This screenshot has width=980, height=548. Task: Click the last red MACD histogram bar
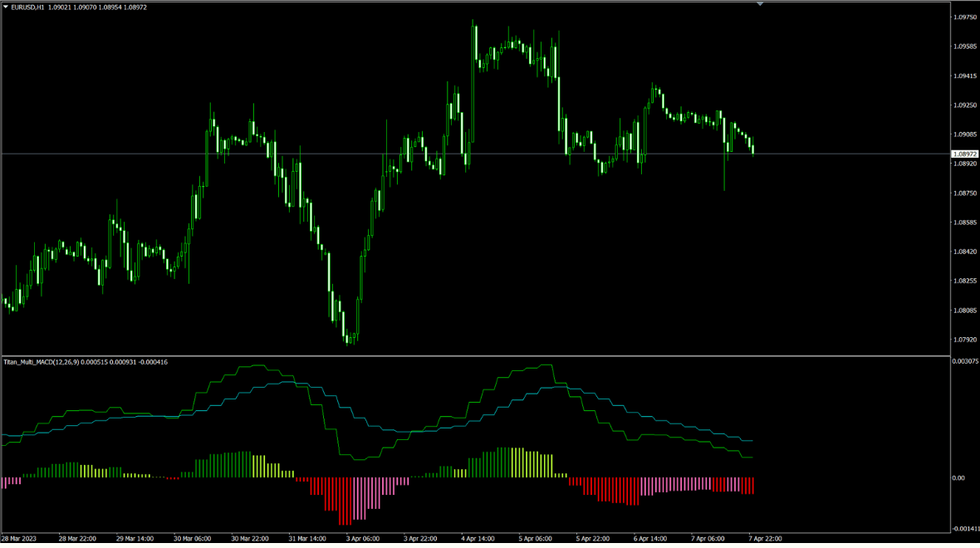pyautogui.click(x=752, y=486)
